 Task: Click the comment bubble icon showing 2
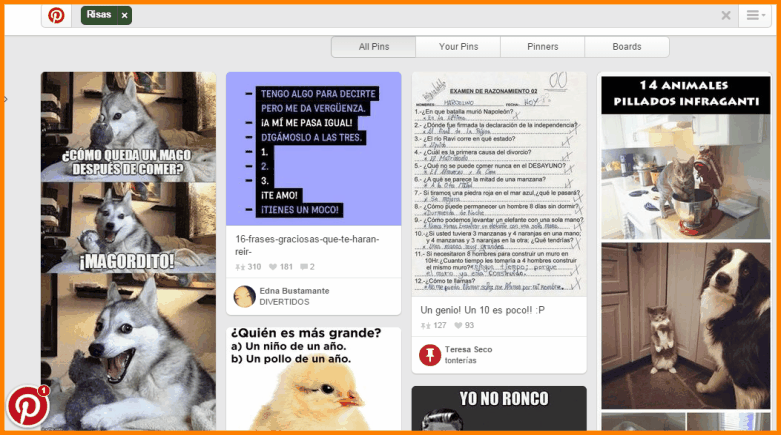pyautogui.click(x=303, y=267)
